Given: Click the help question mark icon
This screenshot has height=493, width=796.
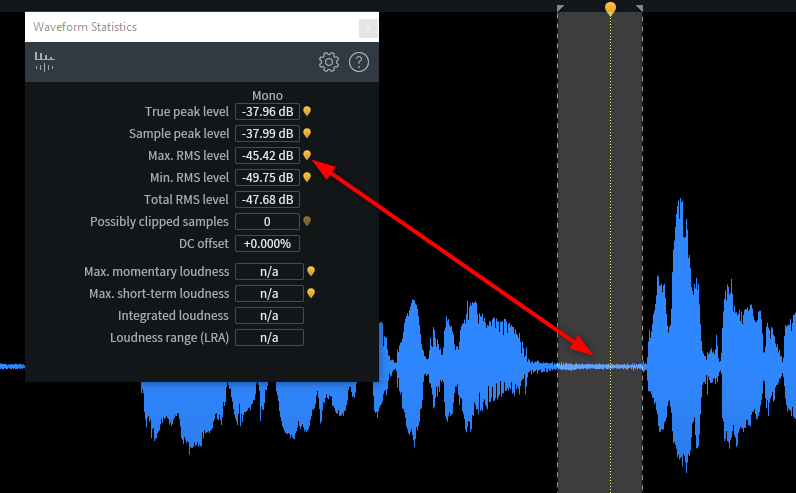Looking at the screenshot, I should (x=359, y=62).
